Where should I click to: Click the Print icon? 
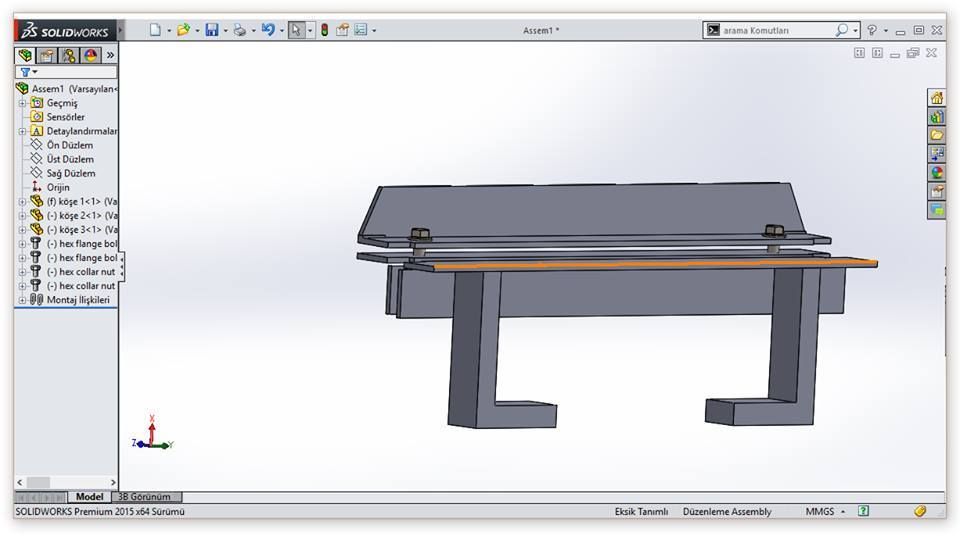pos(240,30)
